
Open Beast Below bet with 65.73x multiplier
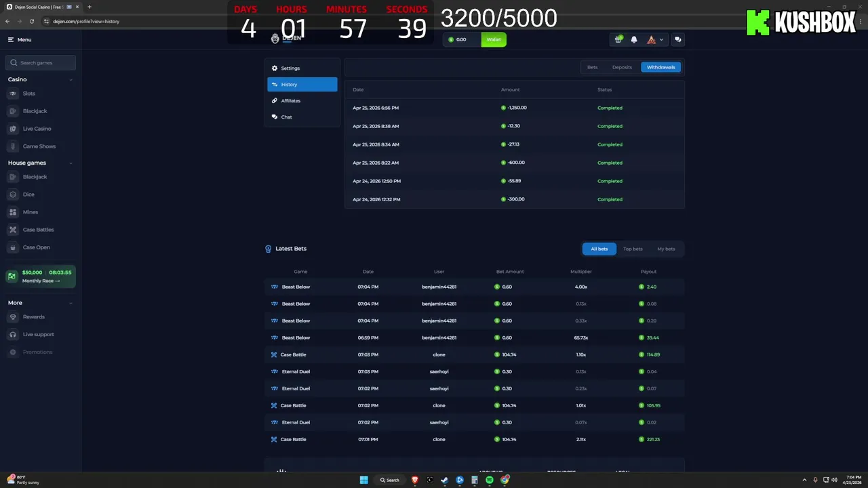click(x=475, y=338)
